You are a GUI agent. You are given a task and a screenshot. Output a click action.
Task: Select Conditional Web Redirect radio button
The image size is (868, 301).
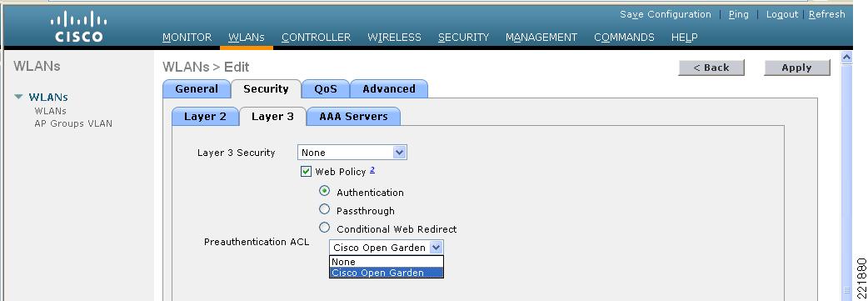(324, 228)
